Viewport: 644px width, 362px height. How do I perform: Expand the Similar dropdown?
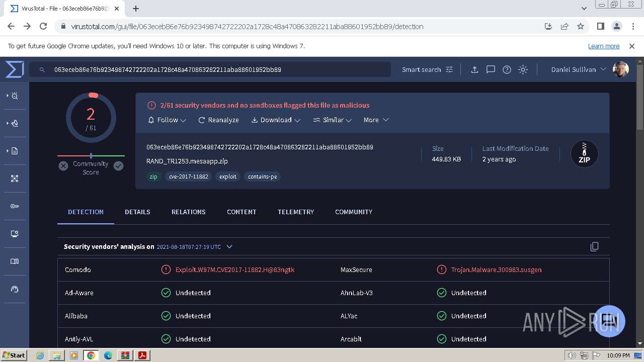tap(332, 120)
